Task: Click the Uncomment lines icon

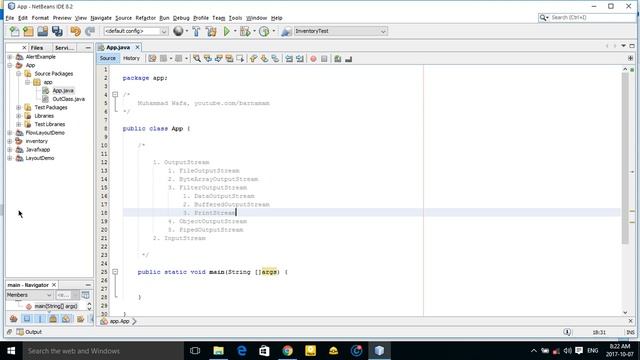Action: click(349, 59)
